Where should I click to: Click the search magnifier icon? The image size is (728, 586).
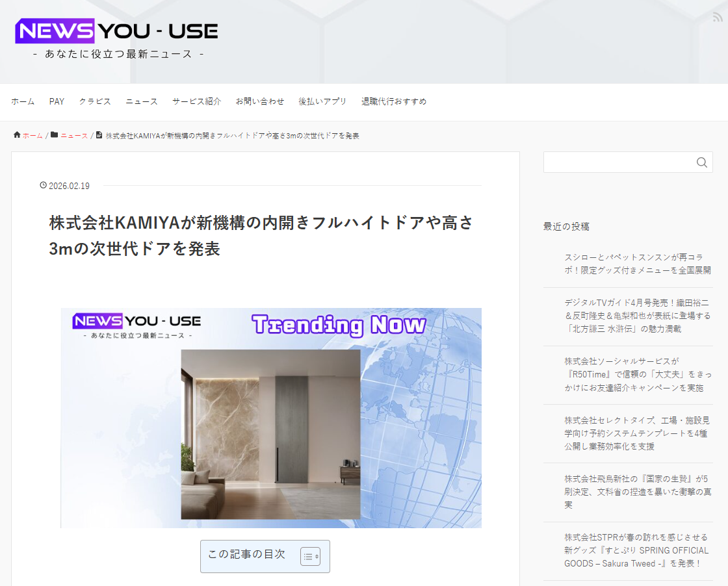pos(701,162)
